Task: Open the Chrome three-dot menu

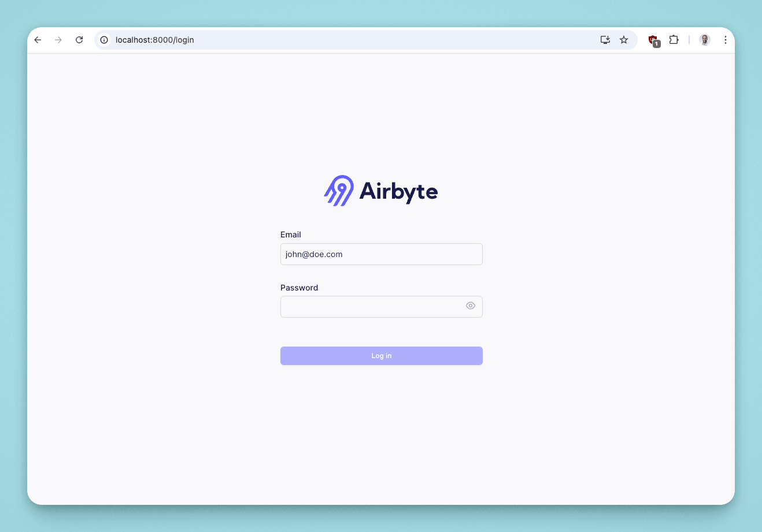Action: 725,40
